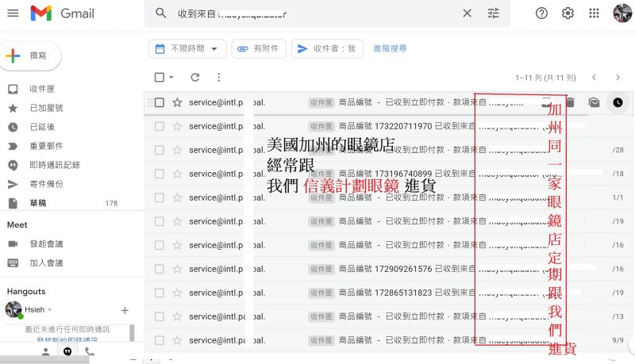Clear the search query with X icon
The width and height of the screenshot is (635, 364).
pos(467,13)
